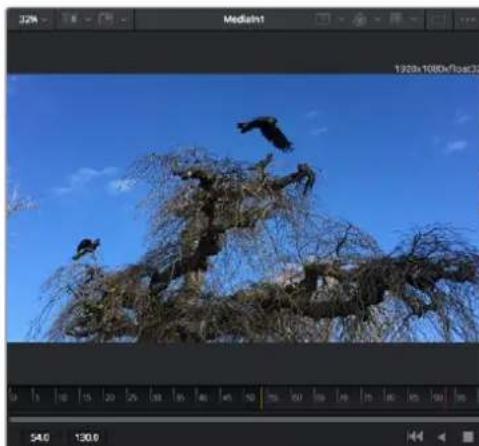Click the MediaIn1 viewer title

244,19
